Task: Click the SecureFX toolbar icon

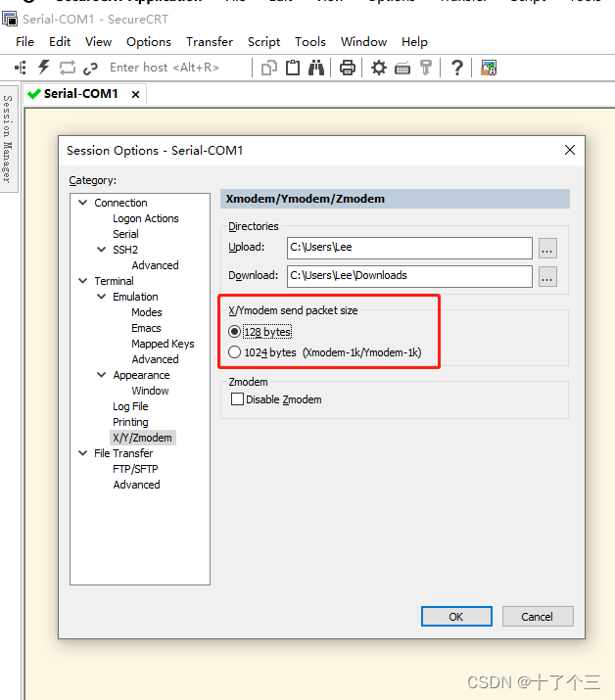Action: click(x=488, y=68)
